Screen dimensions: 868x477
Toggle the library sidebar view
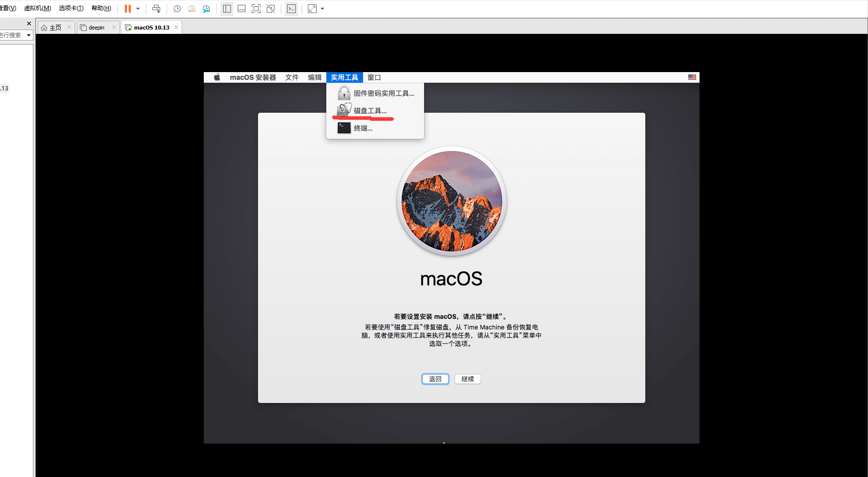[227, 9]
